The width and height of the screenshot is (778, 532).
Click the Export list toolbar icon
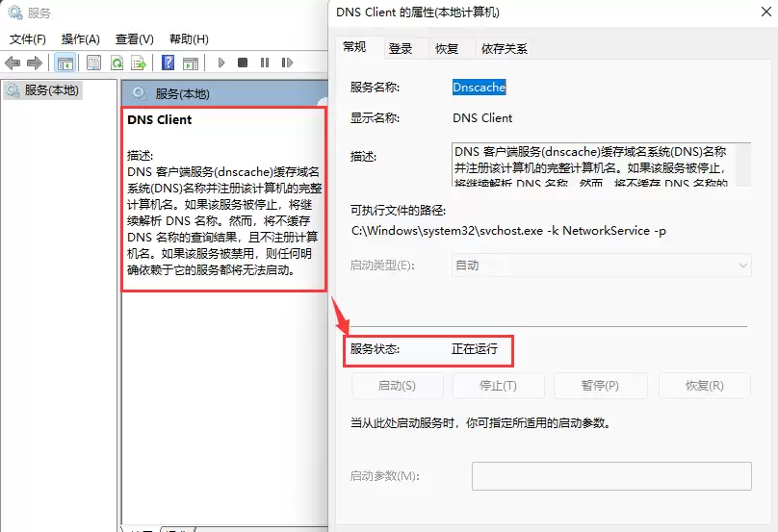coord(139,63)
